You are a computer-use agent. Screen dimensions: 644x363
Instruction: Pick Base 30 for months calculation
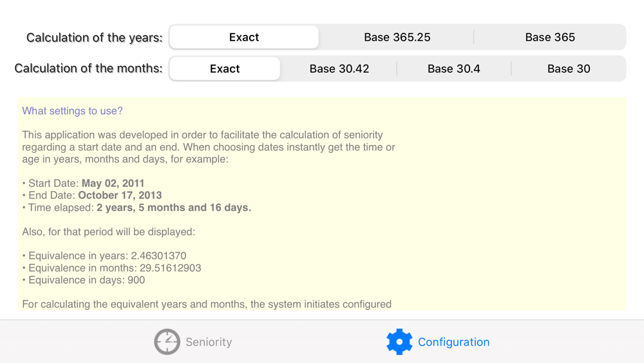pyautogui.click(x=569, y=68)
